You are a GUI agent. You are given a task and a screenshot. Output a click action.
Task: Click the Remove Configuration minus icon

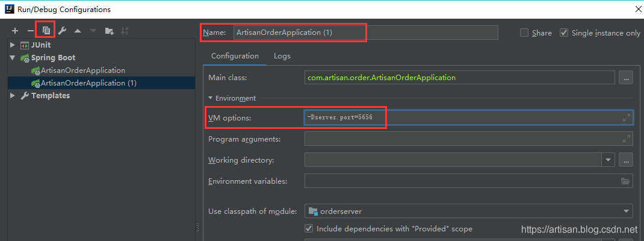point(30,31)
